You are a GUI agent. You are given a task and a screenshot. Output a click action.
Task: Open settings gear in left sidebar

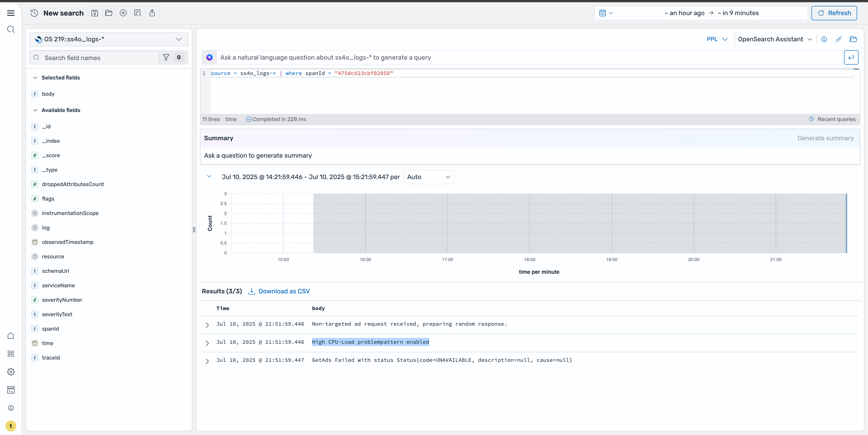pos(11,372)
